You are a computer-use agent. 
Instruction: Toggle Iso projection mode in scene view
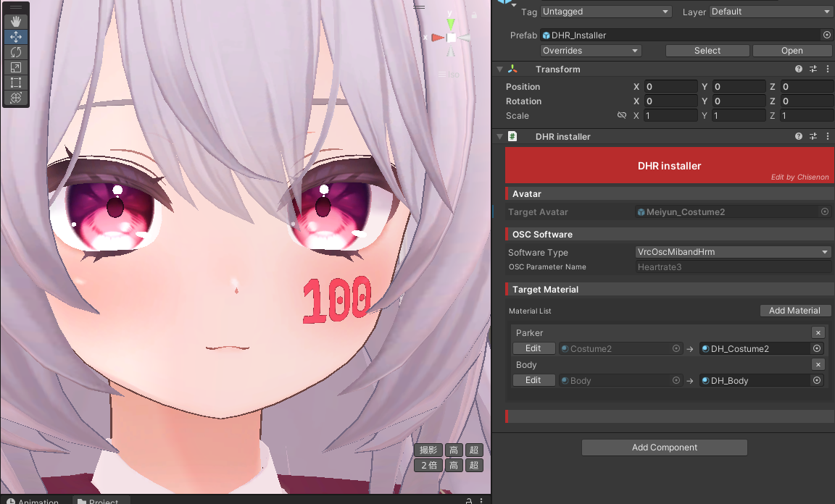[x=449, y=75]
